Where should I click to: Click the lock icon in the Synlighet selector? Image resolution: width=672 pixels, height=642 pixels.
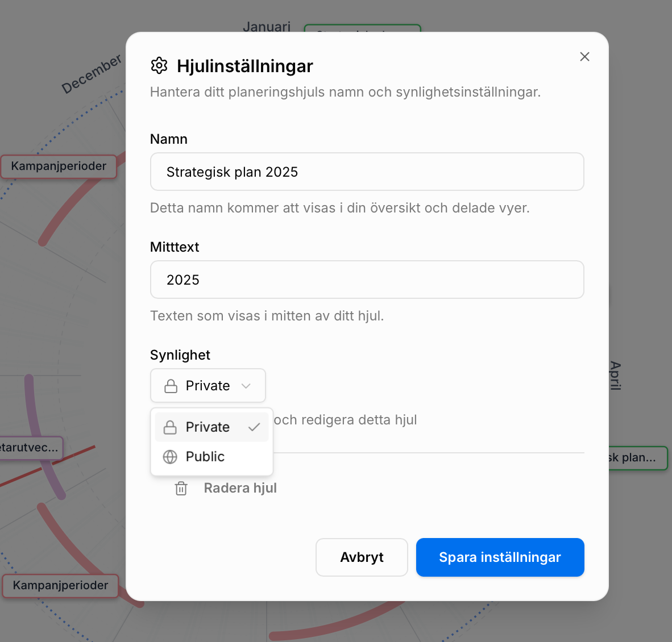[171, 386]
